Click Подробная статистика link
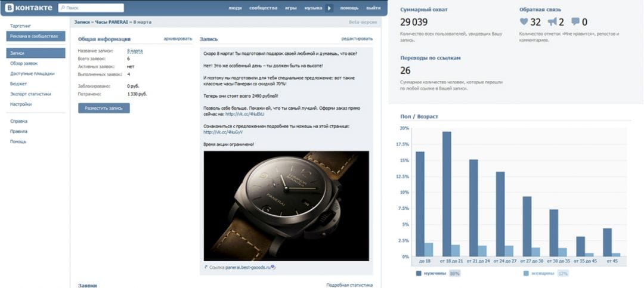The image size is (644, 288). [x=349, y=285]
